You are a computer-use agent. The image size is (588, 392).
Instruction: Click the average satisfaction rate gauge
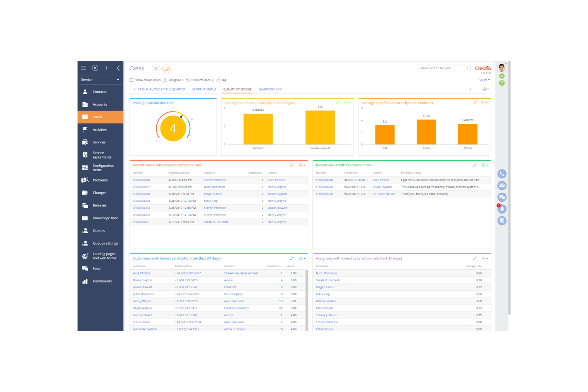coord(173,128)
